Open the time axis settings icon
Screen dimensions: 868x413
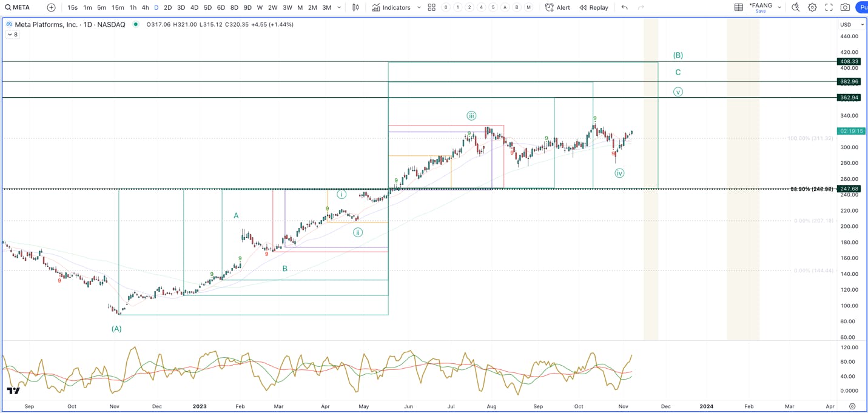point(852,406)
